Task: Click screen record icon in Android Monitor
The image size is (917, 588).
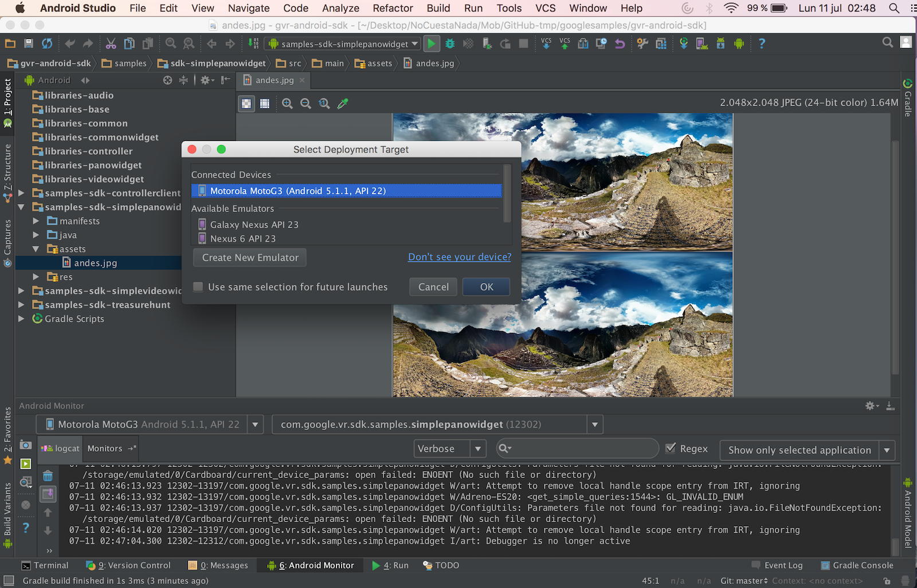Action: click(x=26, y=464)
